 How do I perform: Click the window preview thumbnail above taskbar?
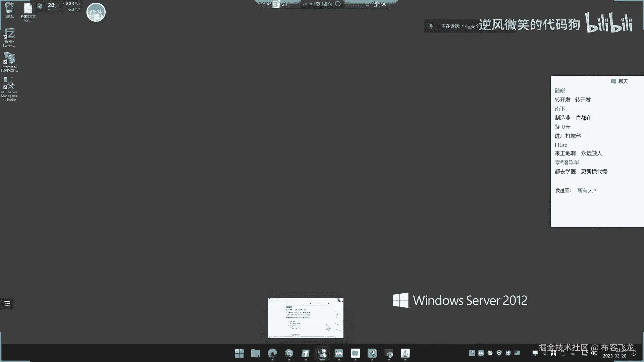306,318
